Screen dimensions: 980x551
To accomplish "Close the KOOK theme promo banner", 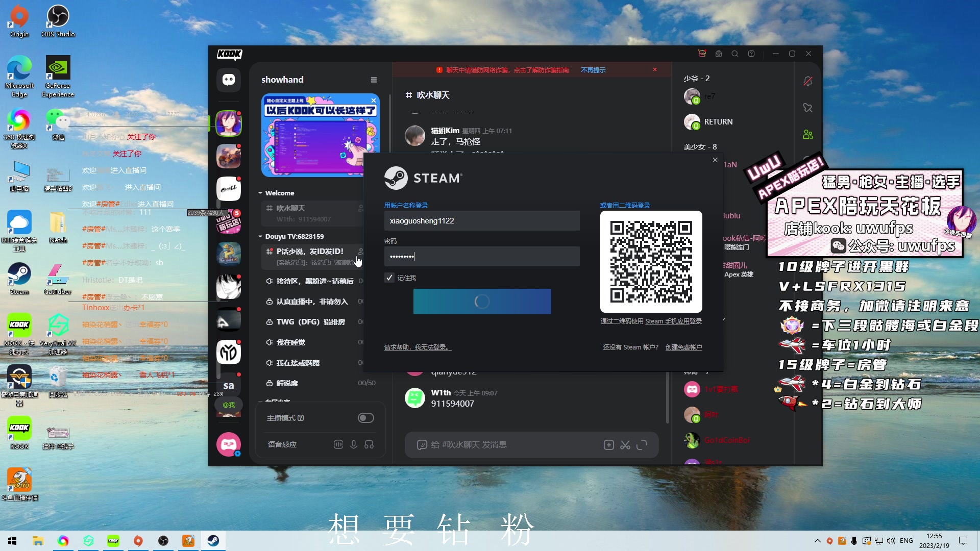I will pos(374,100).
